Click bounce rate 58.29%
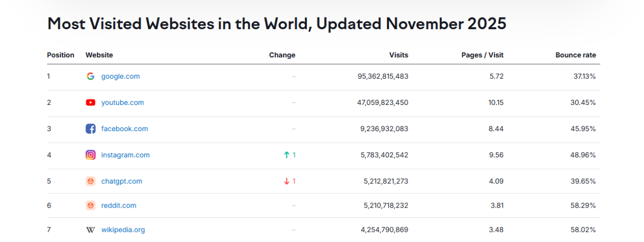 (x=583, y=205)
